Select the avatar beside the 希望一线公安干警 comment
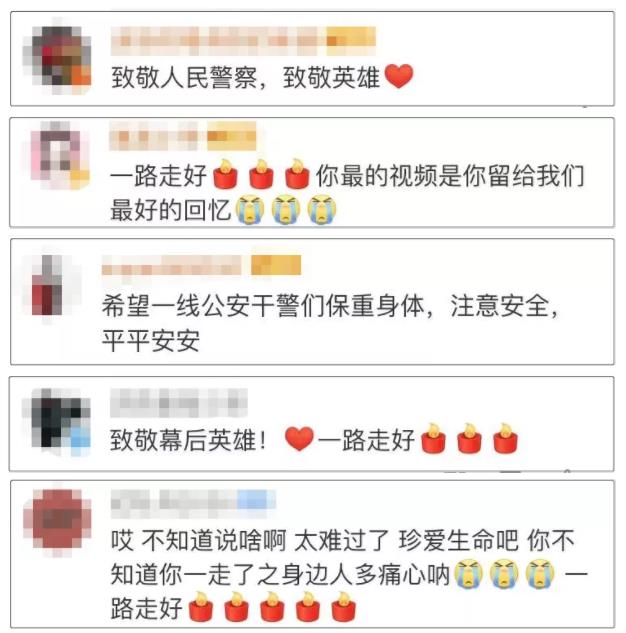 [48, 285]
